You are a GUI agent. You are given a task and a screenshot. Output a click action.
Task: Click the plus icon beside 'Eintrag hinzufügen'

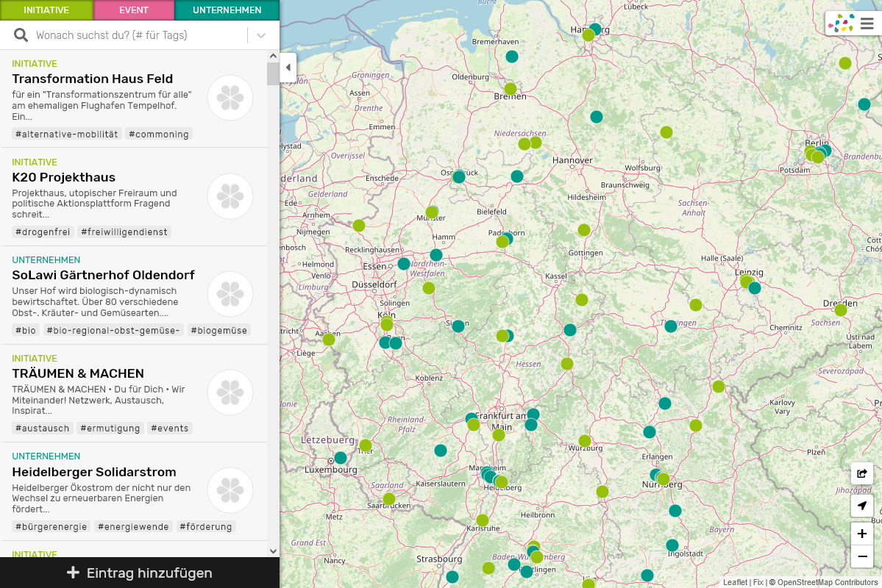coord(73,573)
